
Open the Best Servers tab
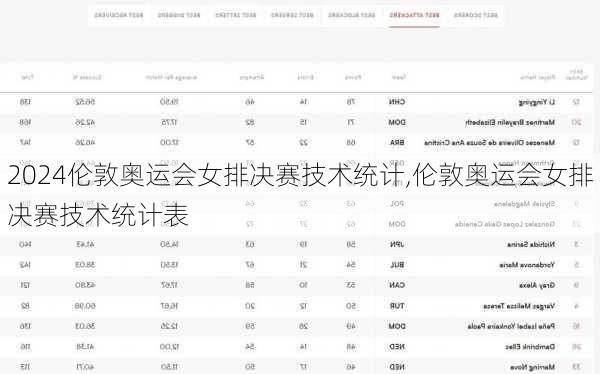click(x=292, y=15)
